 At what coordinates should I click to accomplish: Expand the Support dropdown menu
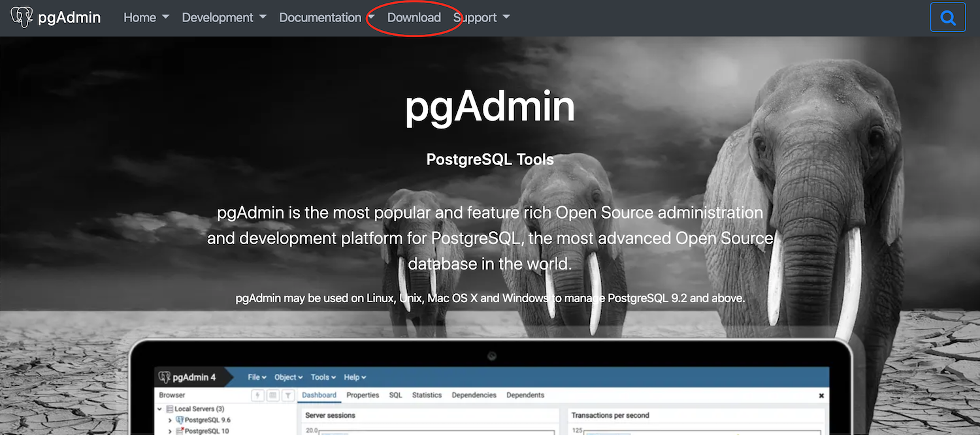(x=482, y=18)
